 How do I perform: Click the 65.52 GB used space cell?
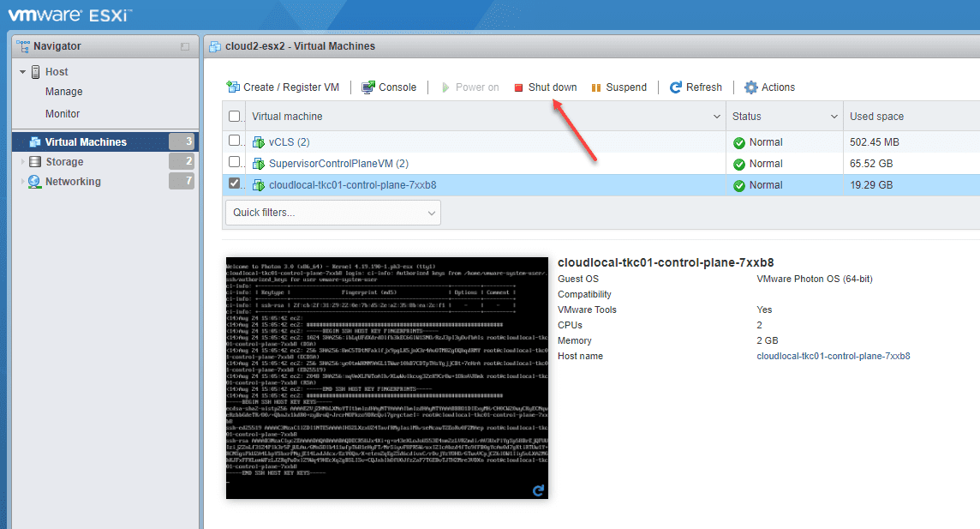pos(870,164)
